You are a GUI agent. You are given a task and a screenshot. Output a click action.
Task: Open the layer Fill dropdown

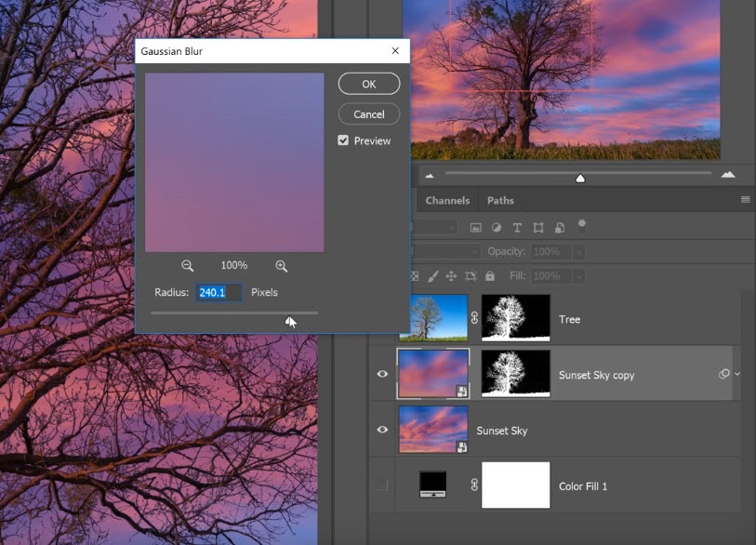coord(578,276)
